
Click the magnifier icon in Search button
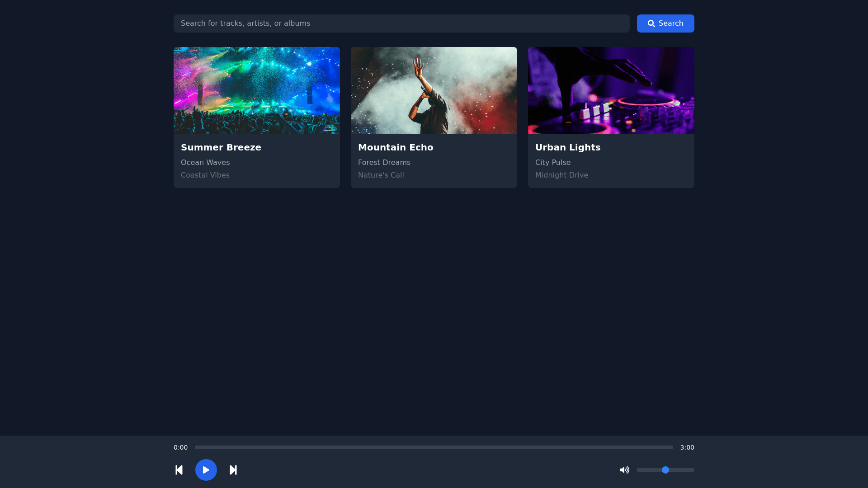[651, 23]
